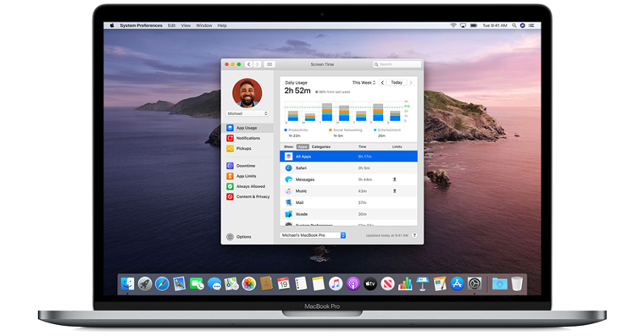Open the Edit menu
The width and height of the screenshot is (644, 336).
[171, 25]
